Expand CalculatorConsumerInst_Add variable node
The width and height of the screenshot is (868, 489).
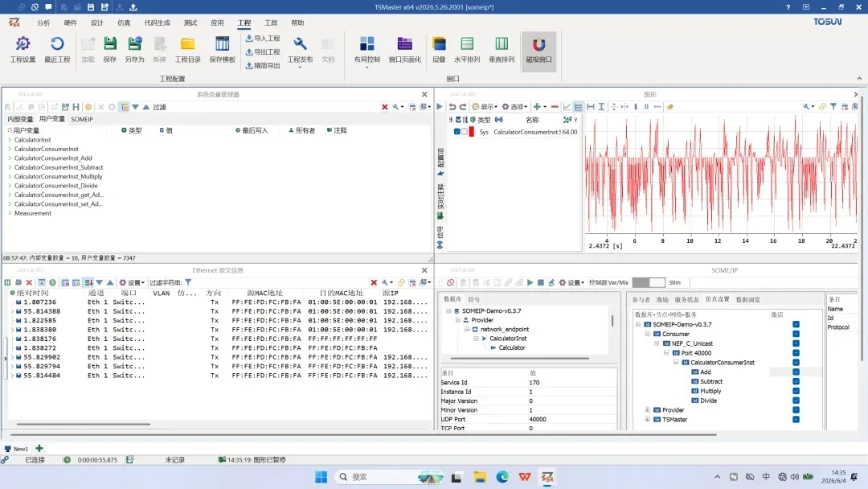click(x=10, y=158)
